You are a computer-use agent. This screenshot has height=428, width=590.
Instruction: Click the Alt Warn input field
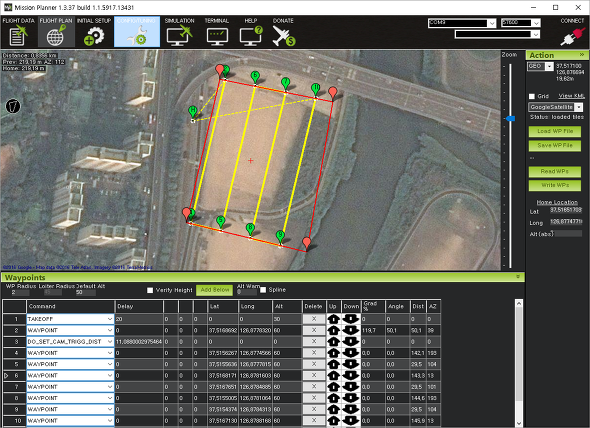point(247,292)
